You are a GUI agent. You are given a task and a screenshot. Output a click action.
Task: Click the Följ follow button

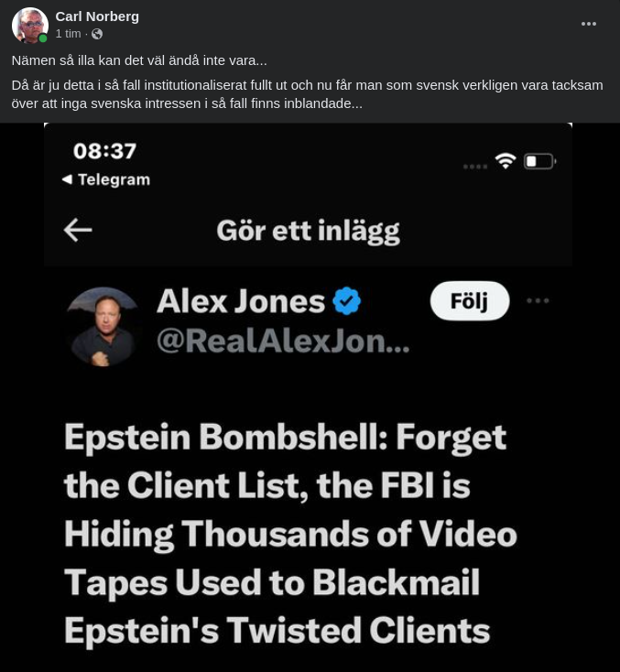tap(470, 301)
